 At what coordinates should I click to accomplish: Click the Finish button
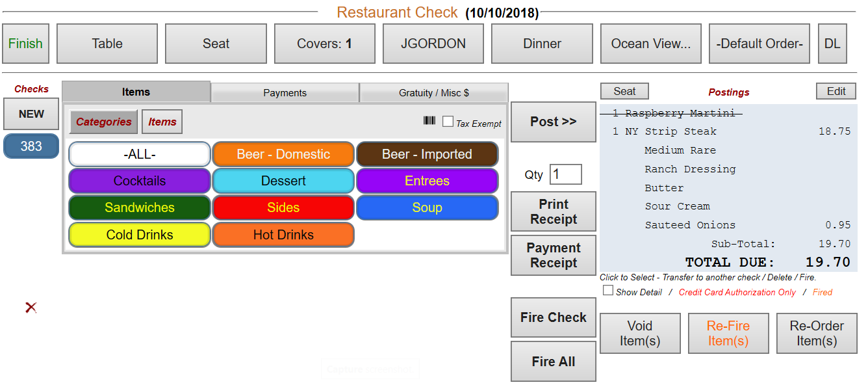[x=25, y=44]
